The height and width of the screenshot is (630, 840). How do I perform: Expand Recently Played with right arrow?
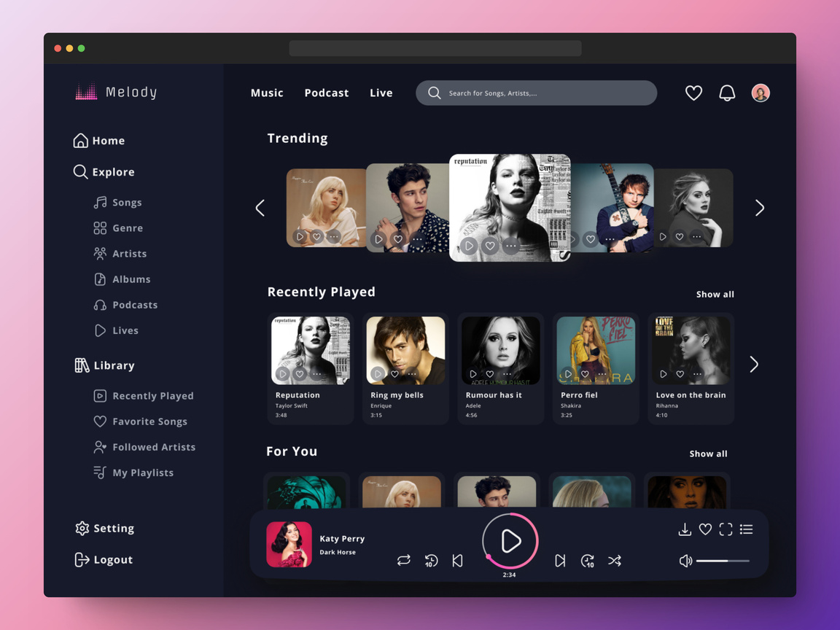(x=754, y=364)
